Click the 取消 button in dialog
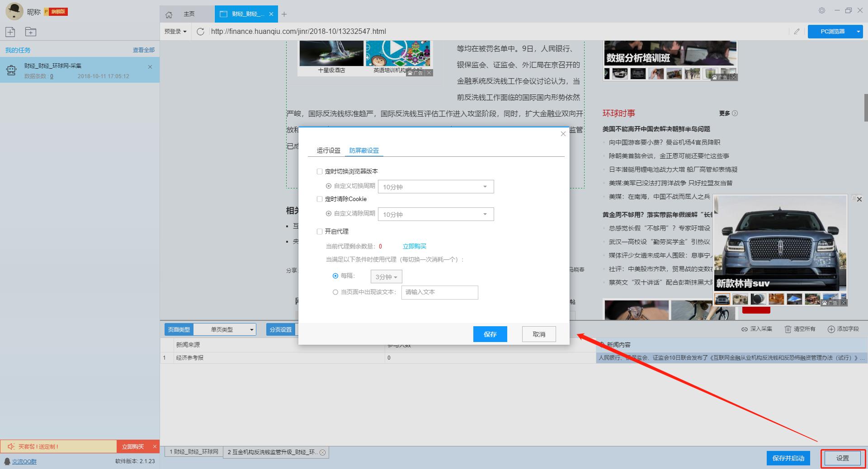This screenshot has height=469, width=868. tap(539, 334)
